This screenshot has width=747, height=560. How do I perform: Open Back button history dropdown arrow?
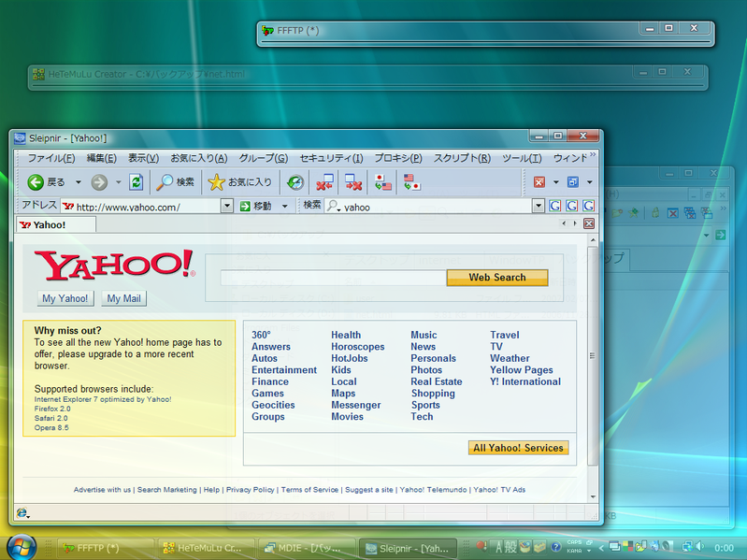tap(79, 182)
